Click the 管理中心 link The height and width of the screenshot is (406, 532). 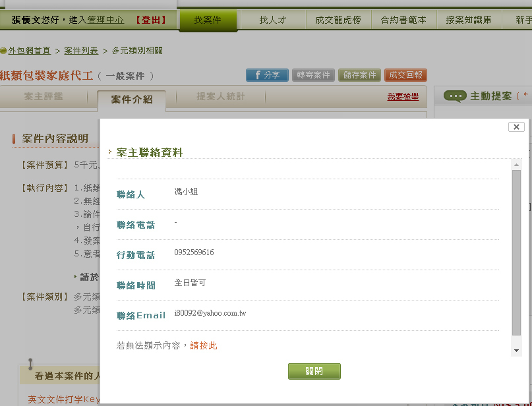pyautogui.click(x=105, y=20)
